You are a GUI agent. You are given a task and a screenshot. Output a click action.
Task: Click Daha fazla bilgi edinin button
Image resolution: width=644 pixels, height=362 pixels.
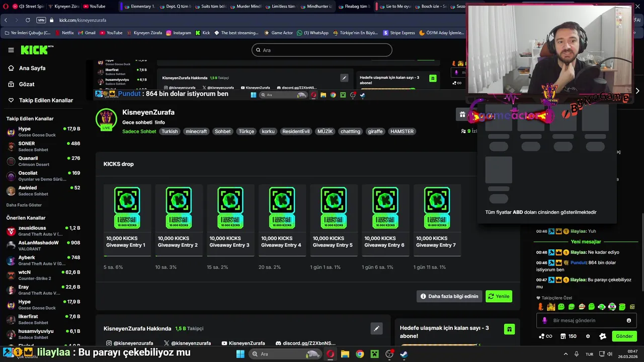coord(449,296)
